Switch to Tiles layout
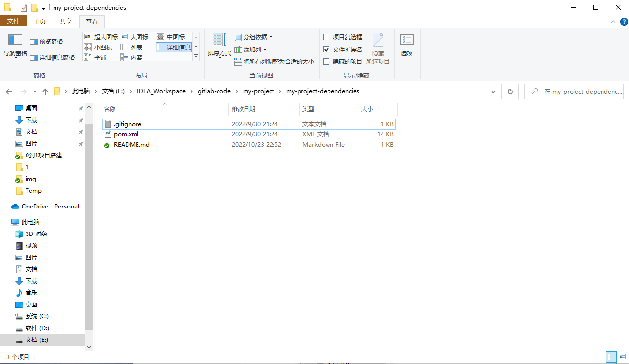This screenshot has width=629, height=364. point(95,57)
